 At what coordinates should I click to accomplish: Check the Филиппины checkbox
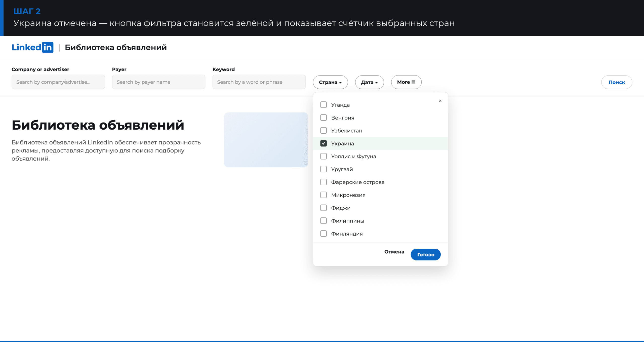click(324, 221)
